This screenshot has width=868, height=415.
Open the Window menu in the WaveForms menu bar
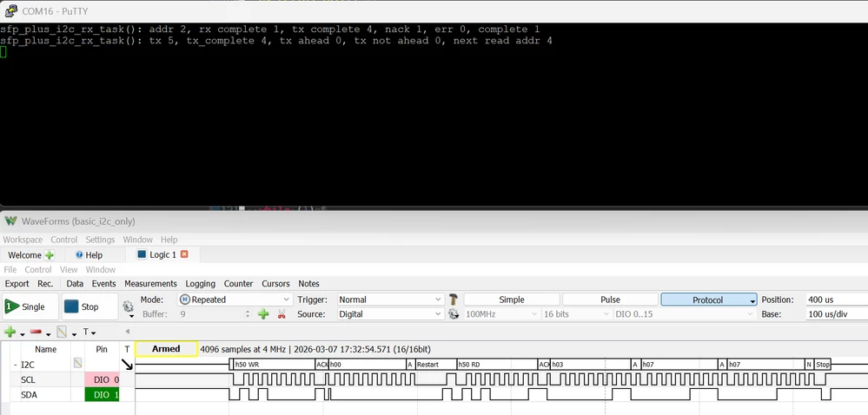pos(138,240)
